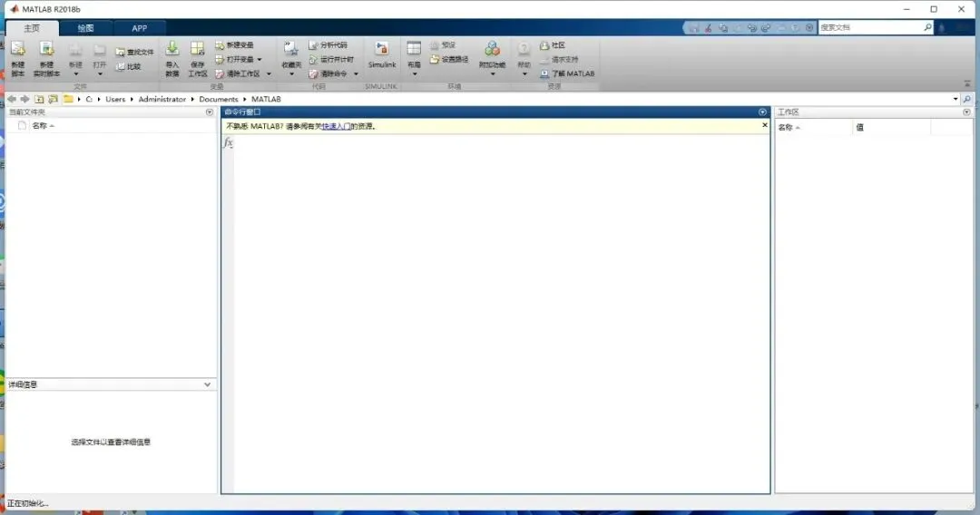Click the 快速入门 (Getting Started) link

tap(336, 126)
